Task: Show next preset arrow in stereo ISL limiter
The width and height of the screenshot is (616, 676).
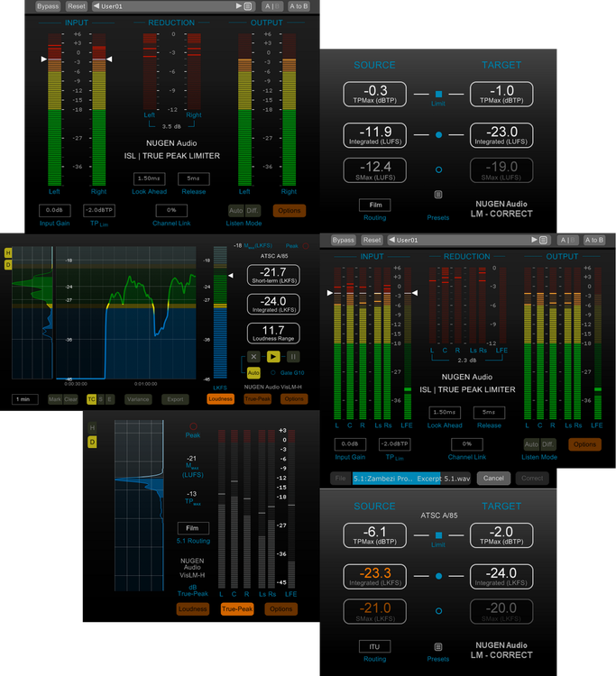Action: pos(239,6)
